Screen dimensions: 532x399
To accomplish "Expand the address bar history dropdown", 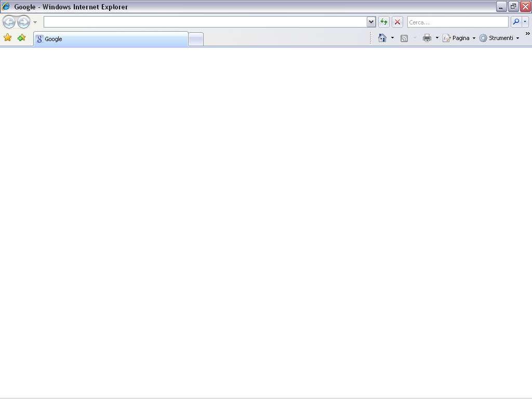I will [x=371, y=22].
